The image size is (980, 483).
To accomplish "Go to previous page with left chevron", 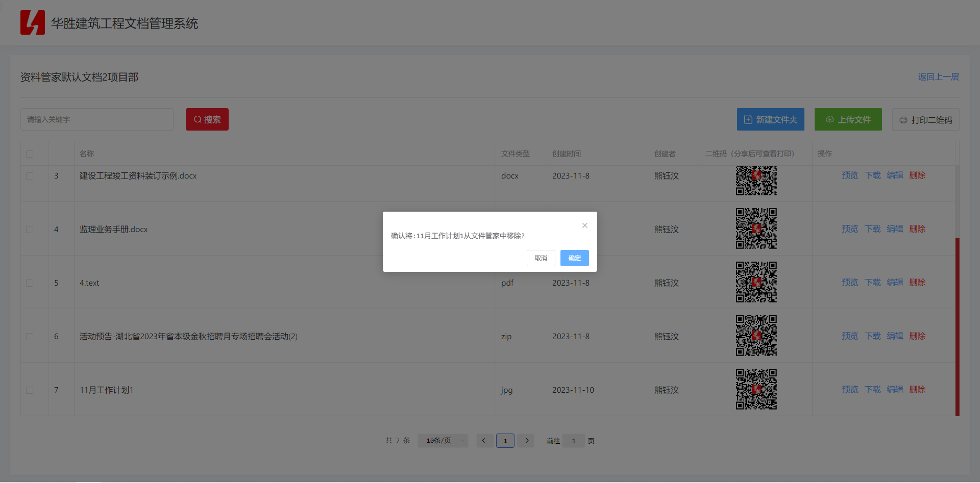I will click(x=484, y=441).
